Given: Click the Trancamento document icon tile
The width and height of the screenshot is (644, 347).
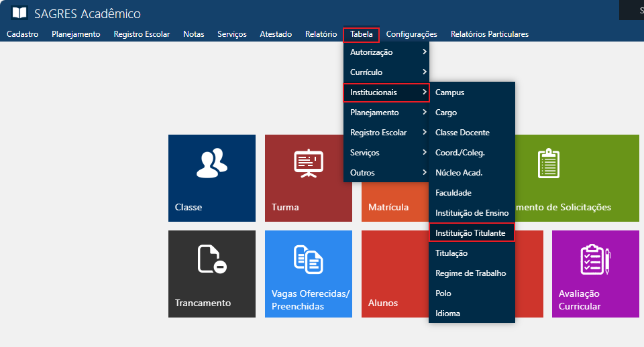Looking at the screenshot, I should pyautogui.click(x=211, y=260).
